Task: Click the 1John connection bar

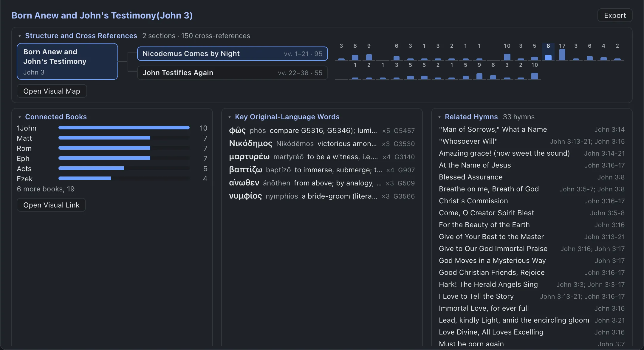Action: [x=124, y=128]
